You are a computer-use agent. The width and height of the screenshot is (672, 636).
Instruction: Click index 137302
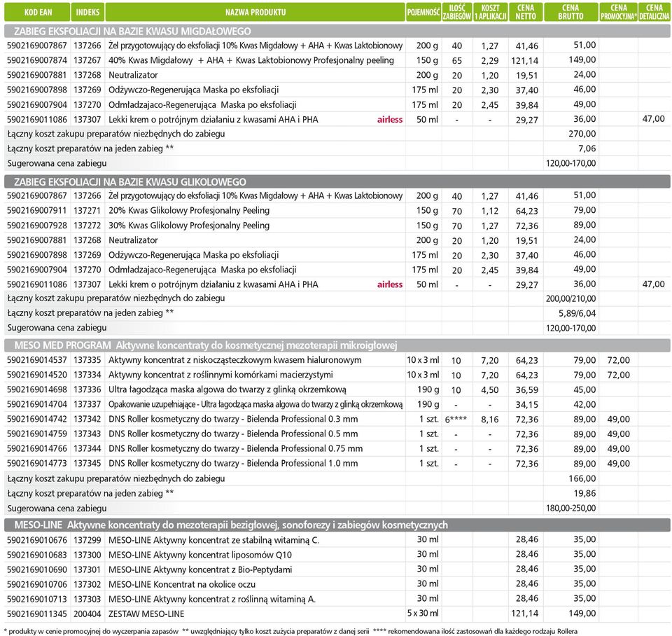coord(87,585)
